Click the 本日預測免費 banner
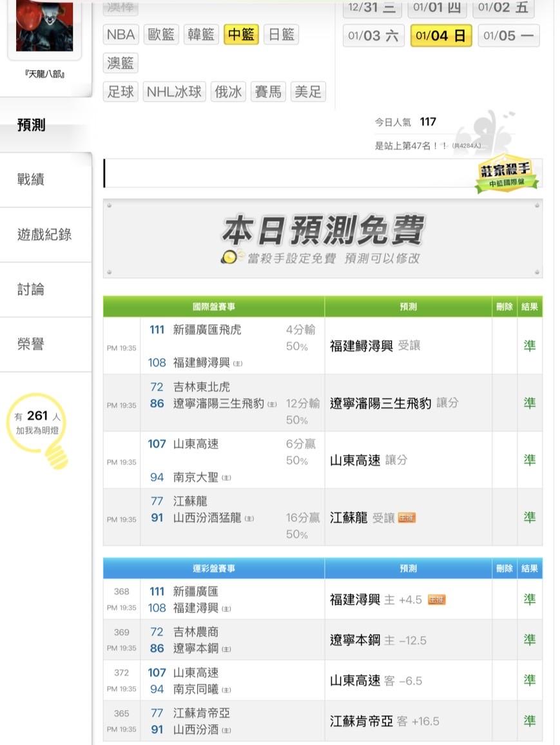Viewport: 560px width, 745px height. click(322, 238)
